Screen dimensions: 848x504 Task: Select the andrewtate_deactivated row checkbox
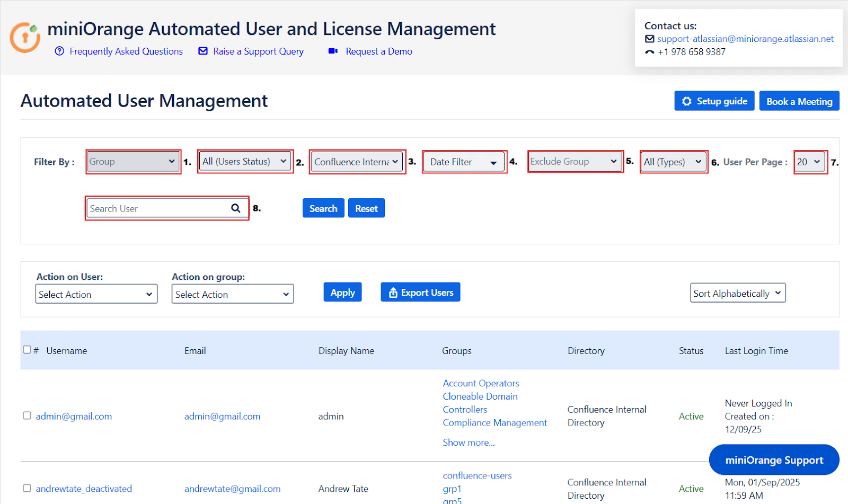click(x=27, y=488)
